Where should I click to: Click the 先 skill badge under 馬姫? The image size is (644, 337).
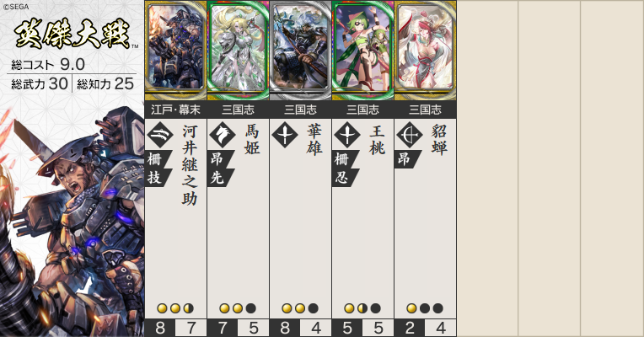click(x=219, y=177)
